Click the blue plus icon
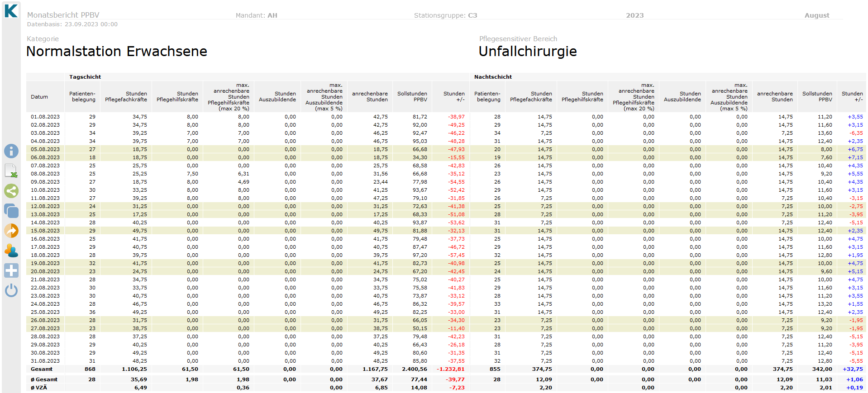This screenshot has height=393, width=868. (11, 270)
